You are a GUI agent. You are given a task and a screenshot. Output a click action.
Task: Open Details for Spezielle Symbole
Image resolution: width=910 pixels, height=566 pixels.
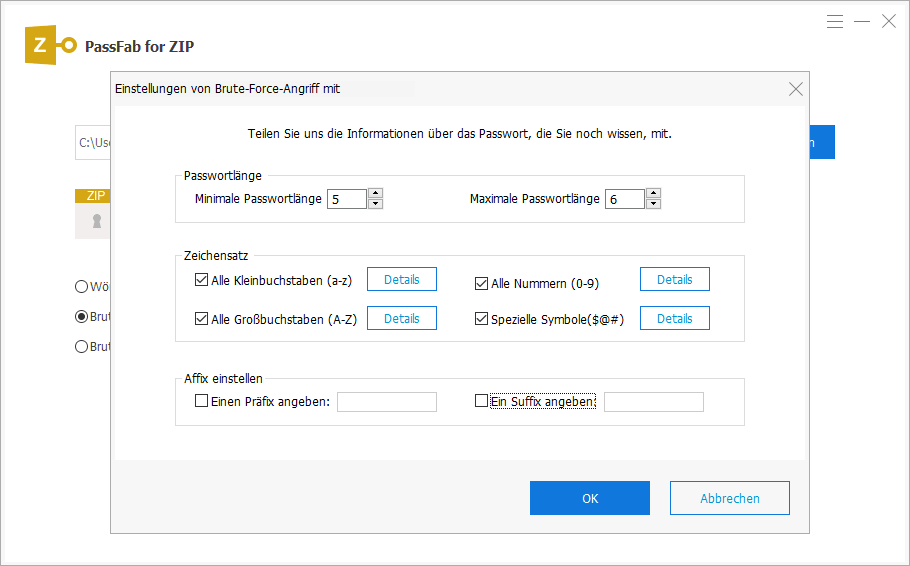(674, 318)
